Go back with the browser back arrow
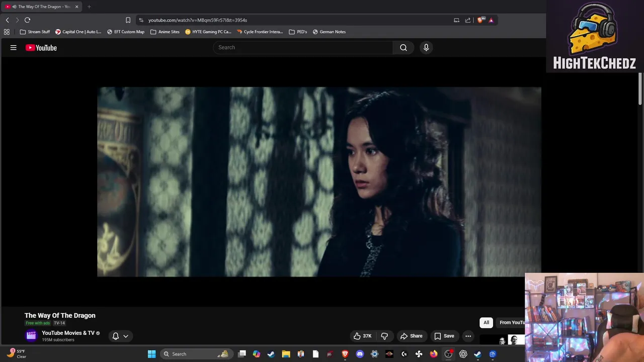The height and width of the screenshot is (362, 644). [7, 20]
